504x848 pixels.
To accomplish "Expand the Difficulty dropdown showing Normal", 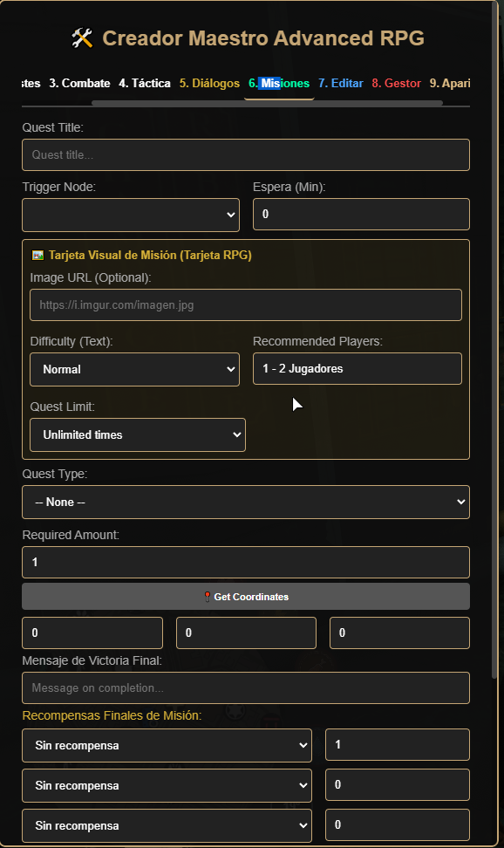I will coord(134,369).
